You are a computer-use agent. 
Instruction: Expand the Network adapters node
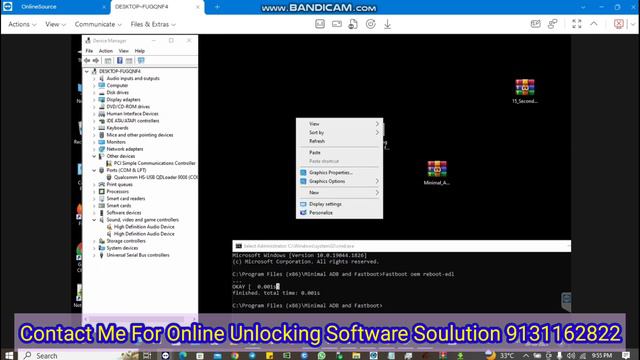[94, 149]
